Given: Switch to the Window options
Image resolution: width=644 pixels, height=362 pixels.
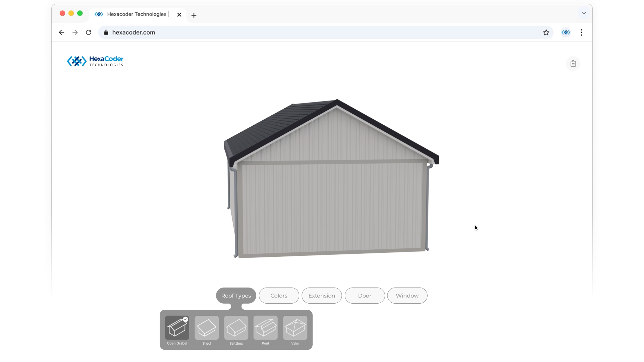Looking at the screenshot, I should (x=407, y=296).
